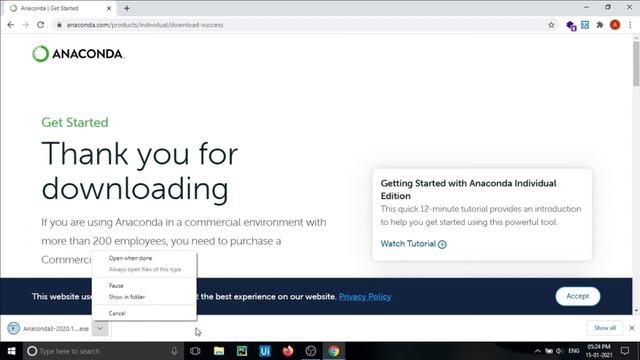640x360 pixels.
Task: Close the Anaconda Get Started tab
Action: (109, 8)
